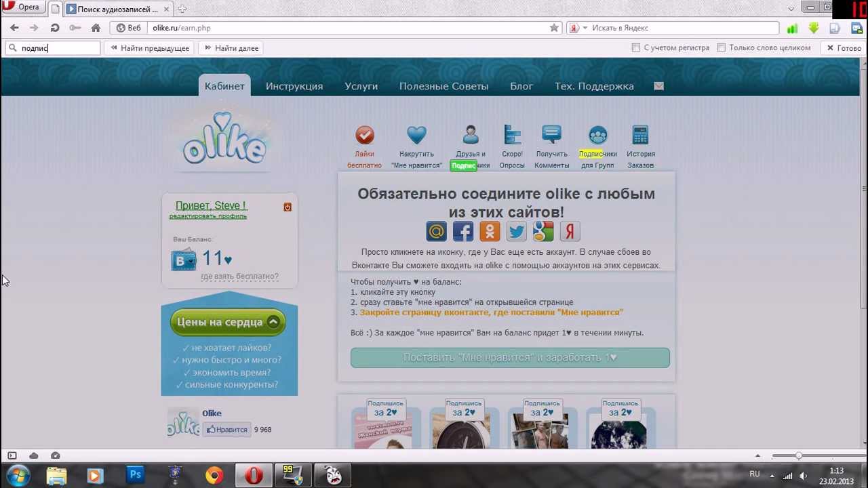
Task: Click the Привет, Steve ! link
Action: tap(211, 205)
